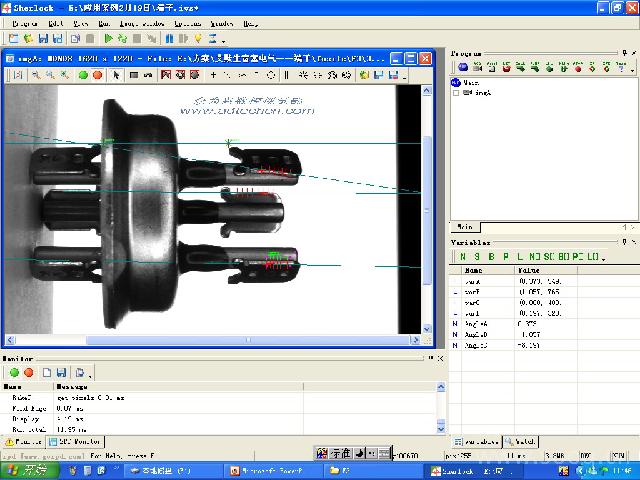This screenshot has width=640, height=480.
Task: Click the save disk icon in Monitor toolbar
Action: 62,372
